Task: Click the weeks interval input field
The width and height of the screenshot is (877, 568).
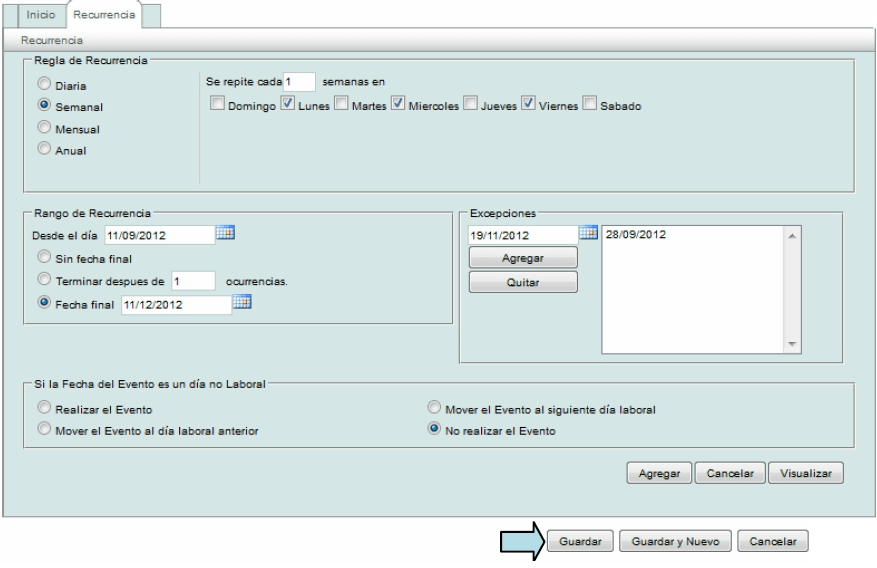Action: [300, 81]
